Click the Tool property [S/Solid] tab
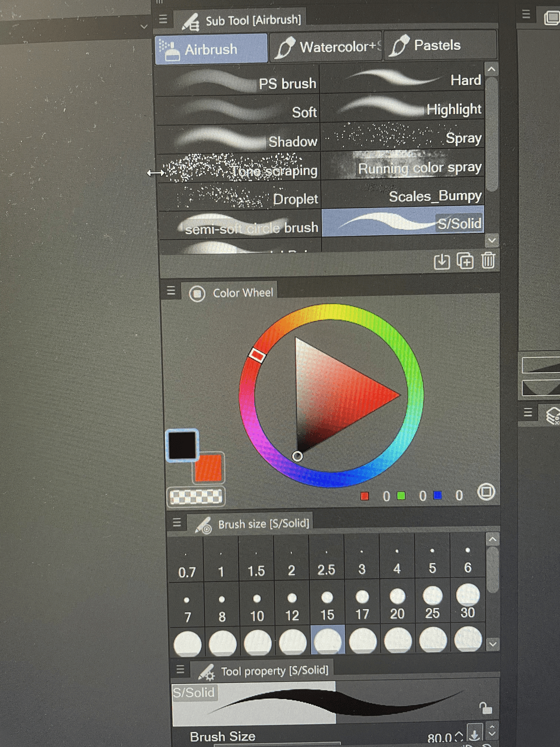This screenshot has width=560, height=747. coord(264,671)
